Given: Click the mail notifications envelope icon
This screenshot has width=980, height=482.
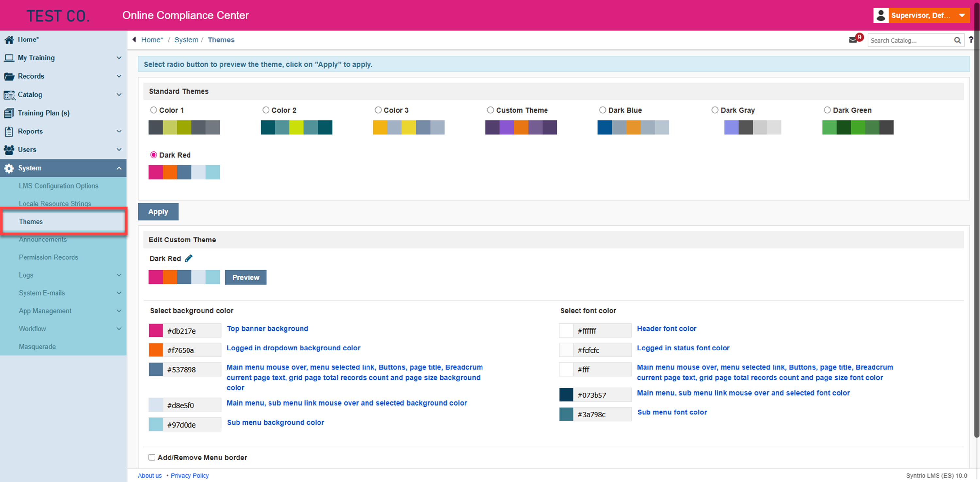Looking at the screenshot, I should point(853,40).
